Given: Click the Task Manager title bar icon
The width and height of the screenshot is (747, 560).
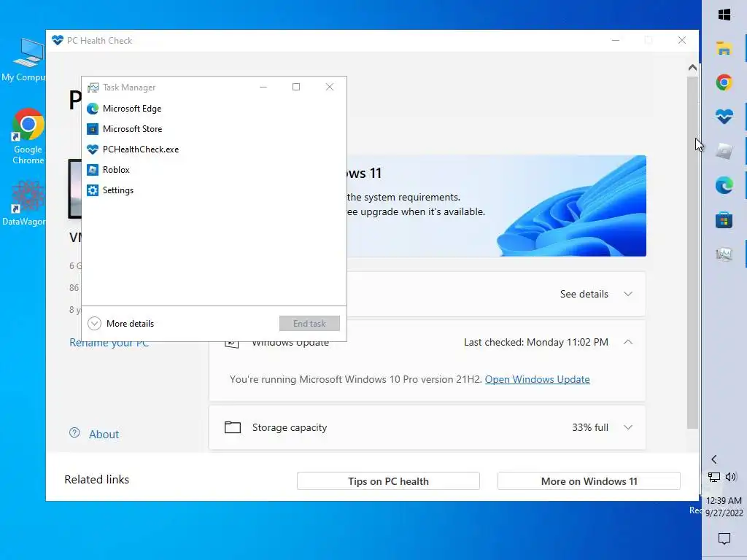Looking at the screenshot, I should (x=93, y=87).
